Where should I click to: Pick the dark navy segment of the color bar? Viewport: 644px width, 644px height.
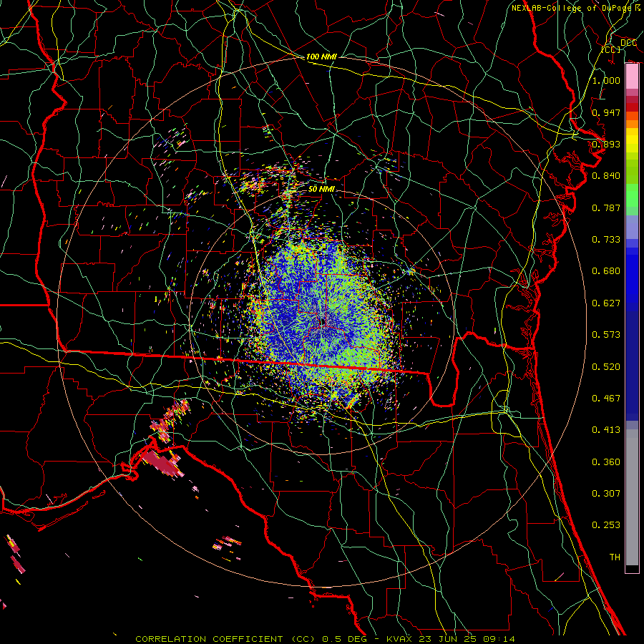point(632,366)
